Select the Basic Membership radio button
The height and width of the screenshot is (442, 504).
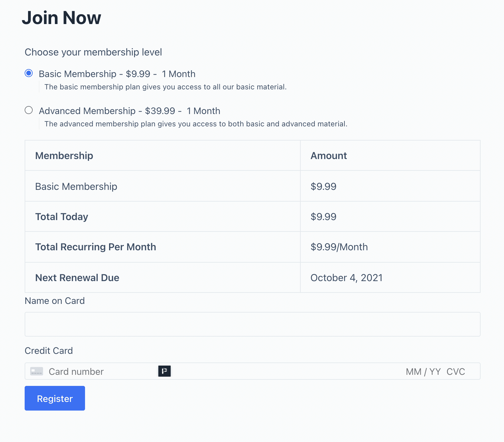(29, 73)
